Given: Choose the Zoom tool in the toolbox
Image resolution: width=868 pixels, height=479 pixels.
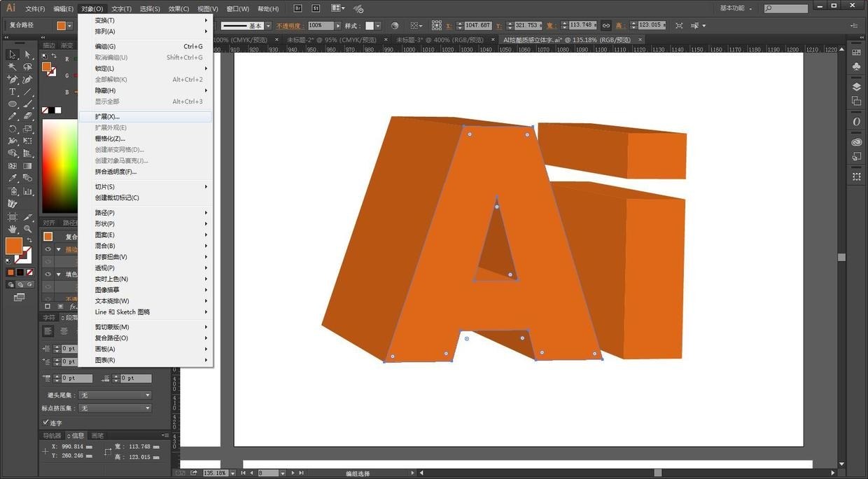Looking at the screenshot, I should coord(28,228).
